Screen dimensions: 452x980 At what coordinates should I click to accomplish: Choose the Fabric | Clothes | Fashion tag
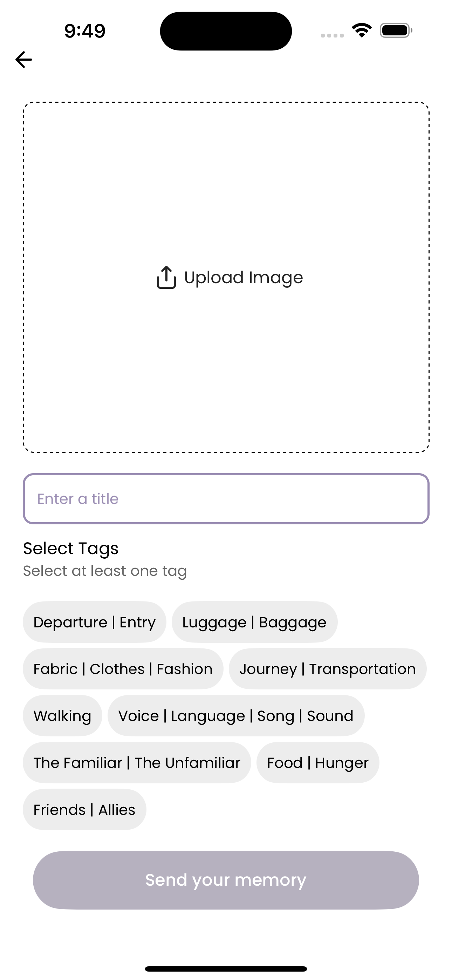(x=123, y=669)
